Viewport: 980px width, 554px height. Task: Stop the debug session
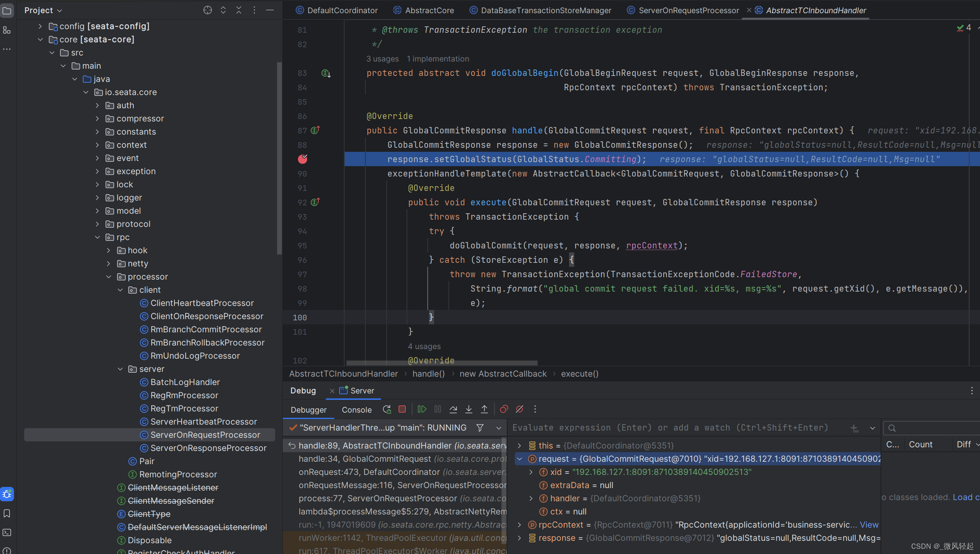(402, 409)
